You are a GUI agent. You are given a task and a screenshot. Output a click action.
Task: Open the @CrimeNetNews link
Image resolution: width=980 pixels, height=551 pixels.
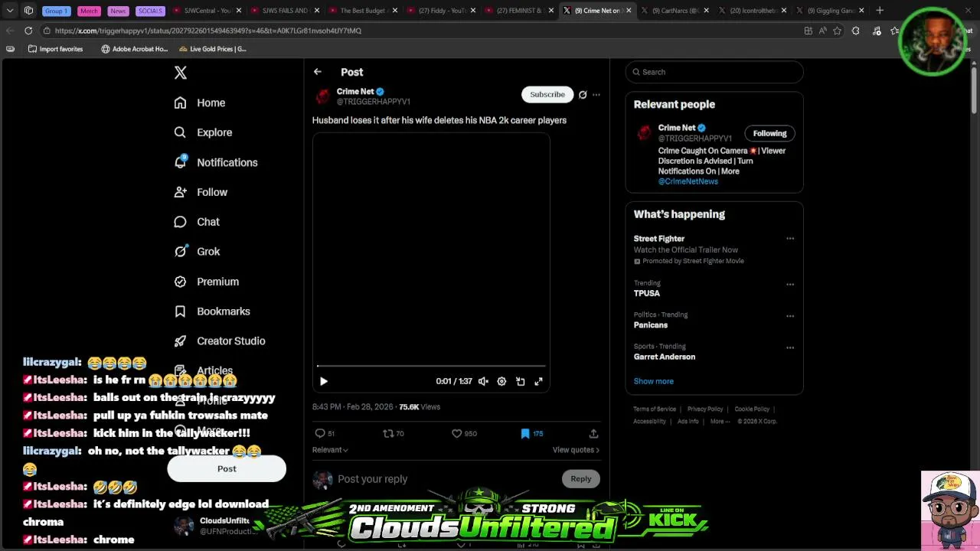(688, 181)
